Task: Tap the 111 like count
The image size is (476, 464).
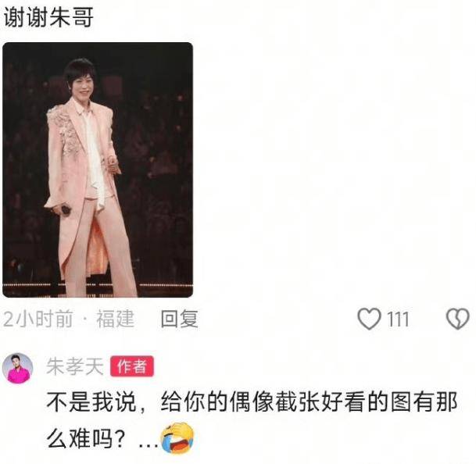Action: (x=398, y=319)
